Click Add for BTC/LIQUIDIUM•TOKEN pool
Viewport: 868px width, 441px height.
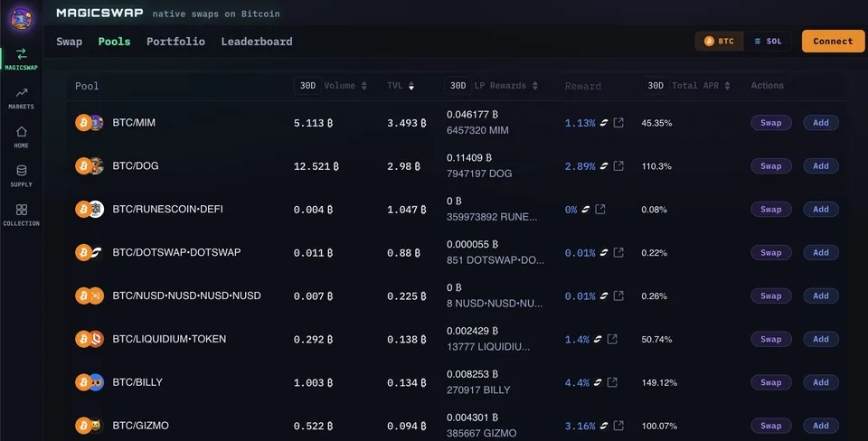(x=820, y=339)
